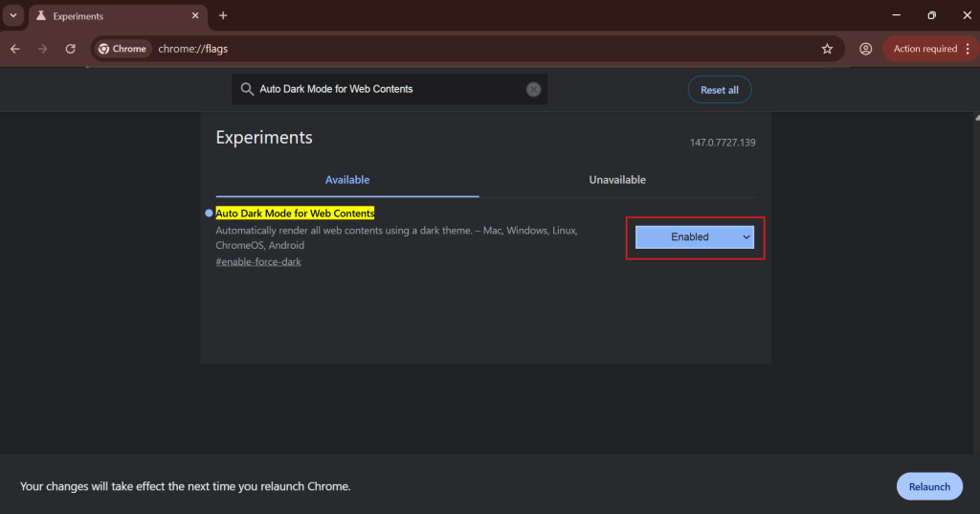The width and height of the screenshot is (980, 514).
Task: Click the Reset all button
Action: coord(720,90)
